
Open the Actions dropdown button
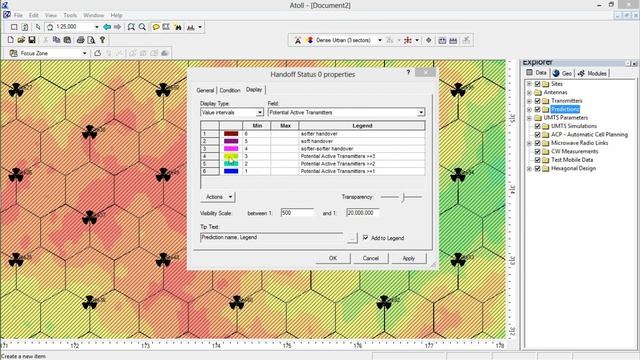point(218,197)
